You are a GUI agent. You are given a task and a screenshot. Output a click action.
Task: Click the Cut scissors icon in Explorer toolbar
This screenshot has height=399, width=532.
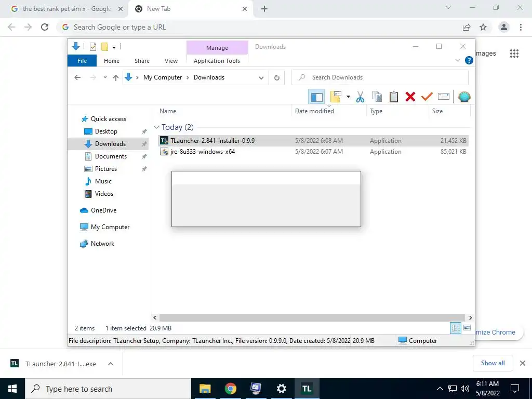tap(360, 97)
